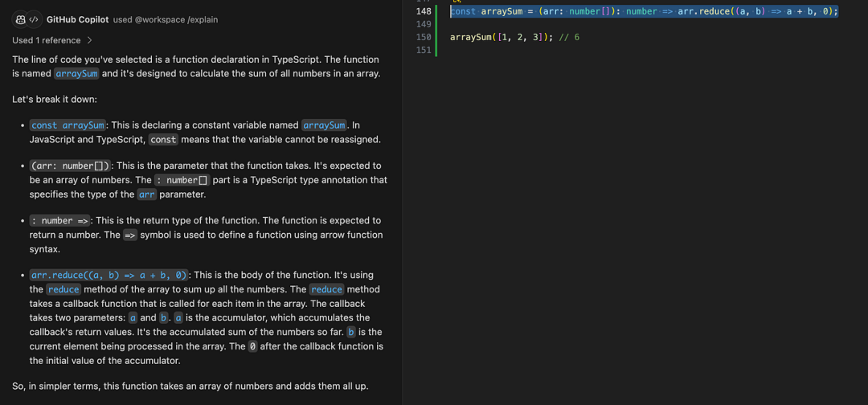Click the inline 'arr' parameter reference

[x=146, y=194]
